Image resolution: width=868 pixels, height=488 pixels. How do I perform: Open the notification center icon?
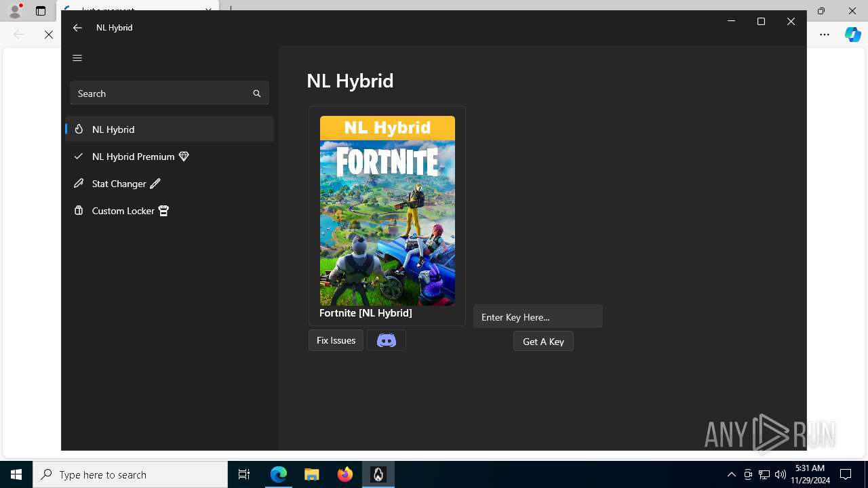[846, 474]
